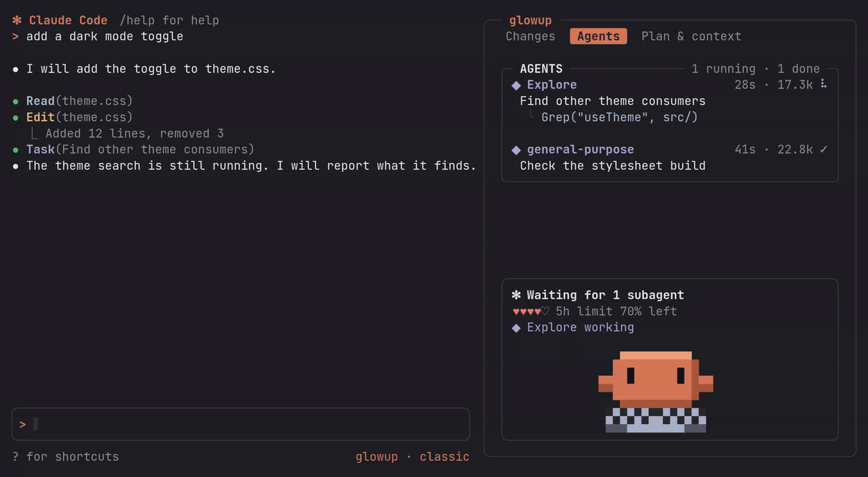Viewport: 868px width, 477px height.
Task: Open the Edit(theme.css) tool call
Action: click(79, 118)
